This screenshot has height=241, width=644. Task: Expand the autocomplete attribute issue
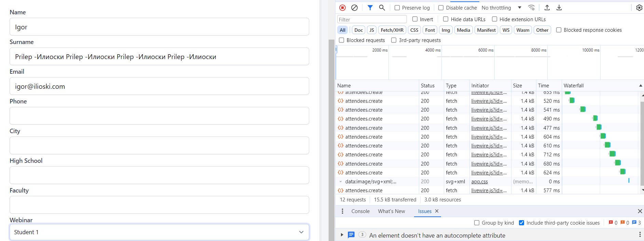(x=342, y=235)
